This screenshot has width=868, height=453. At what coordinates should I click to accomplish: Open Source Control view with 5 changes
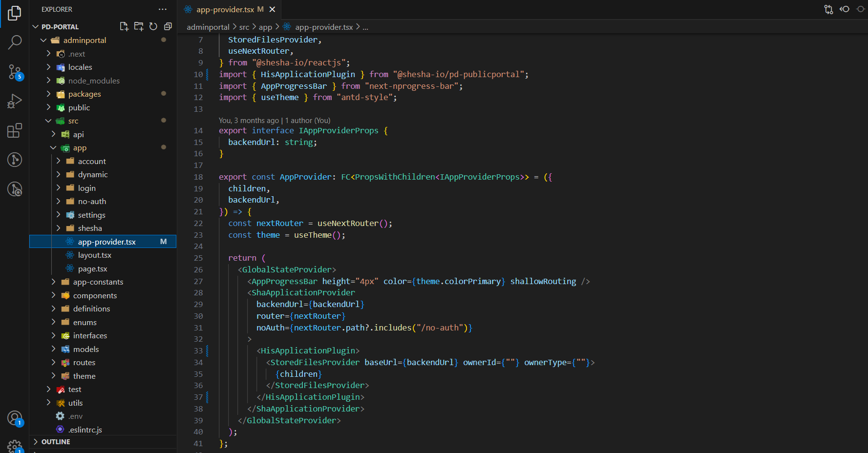pyautogui.click(x=15, y=72)
